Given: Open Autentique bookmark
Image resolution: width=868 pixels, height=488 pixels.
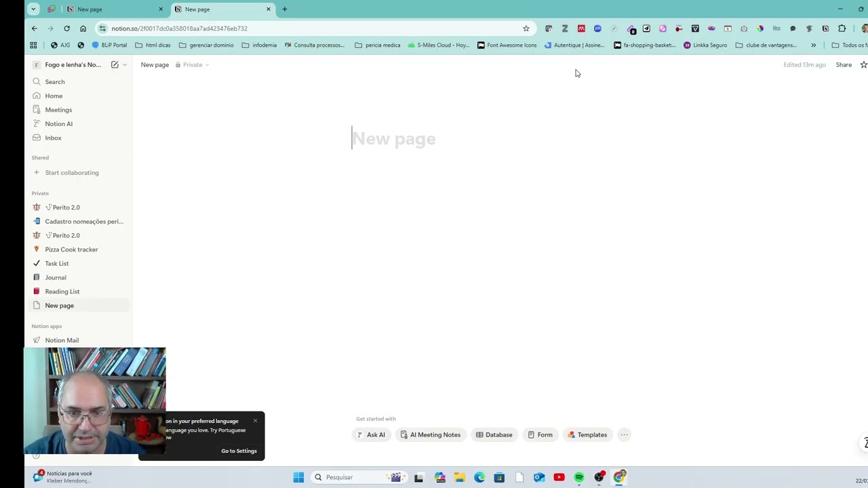Looking at the screenshot, I should [574, 45].
